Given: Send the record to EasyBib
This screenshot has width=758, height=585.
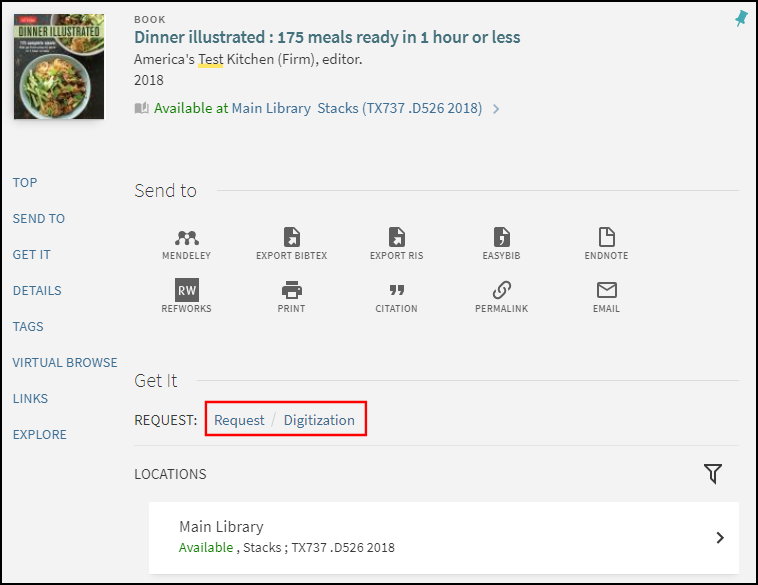Looking at the screenshot, I should tap(501, 243).
